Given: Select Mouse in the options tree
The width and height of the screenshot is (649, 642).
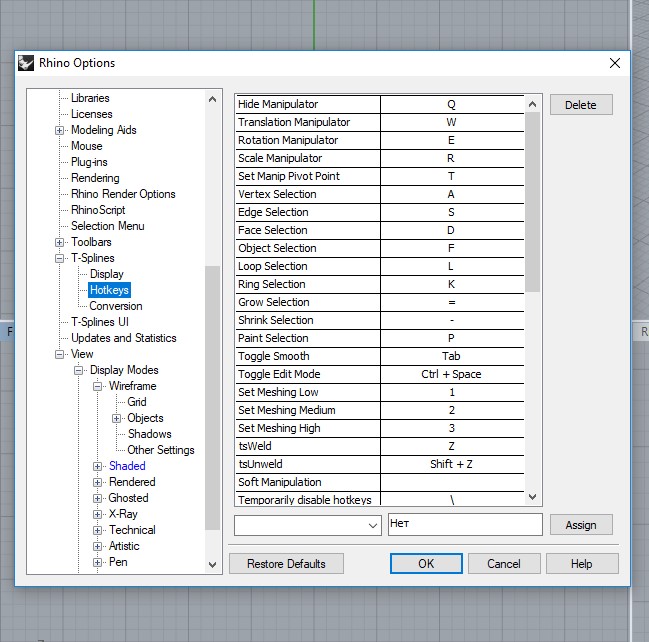Looking at the screenshot, I should [87, 146].
